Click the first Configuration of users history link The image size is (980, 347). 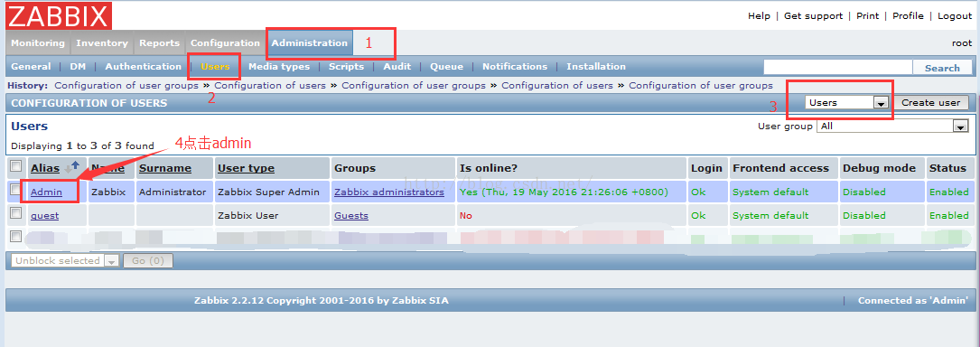(x=270, y=85)
